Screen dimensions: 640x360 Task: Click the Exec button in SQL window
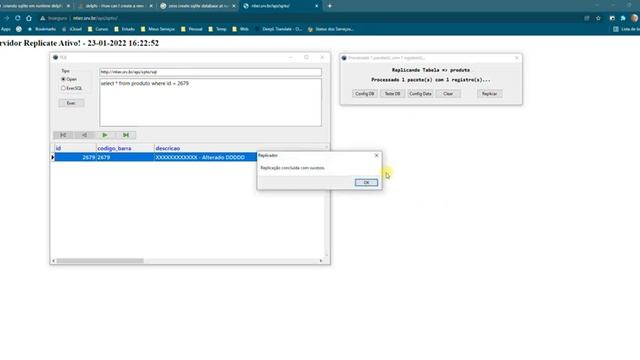(71, 103)
